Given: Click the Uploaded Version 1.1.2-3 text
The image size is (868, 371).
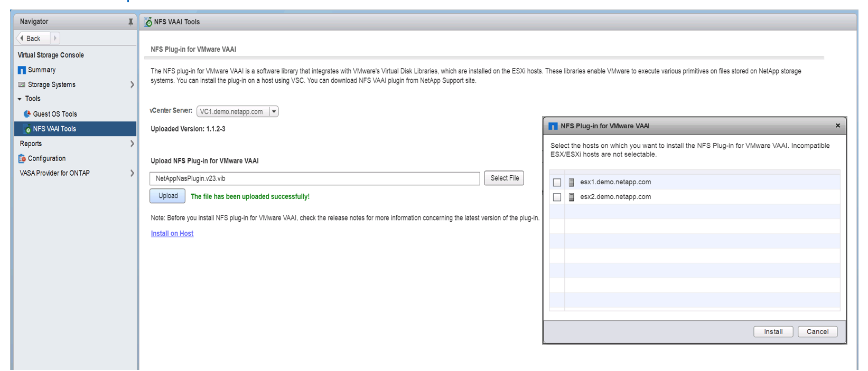Looking at the screenshot, I should (x=188, y=129).
